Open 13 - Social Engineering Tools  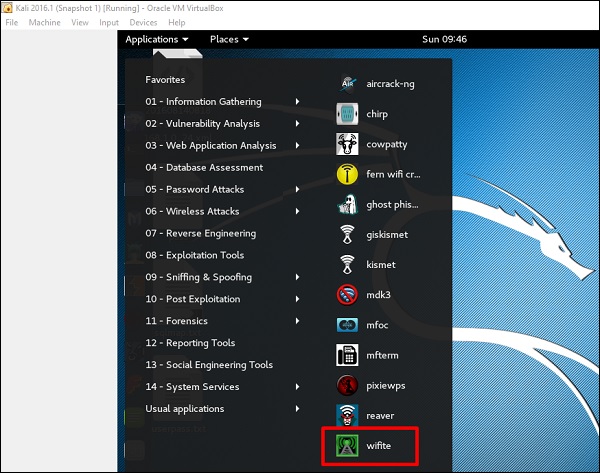tap(209, 365)
